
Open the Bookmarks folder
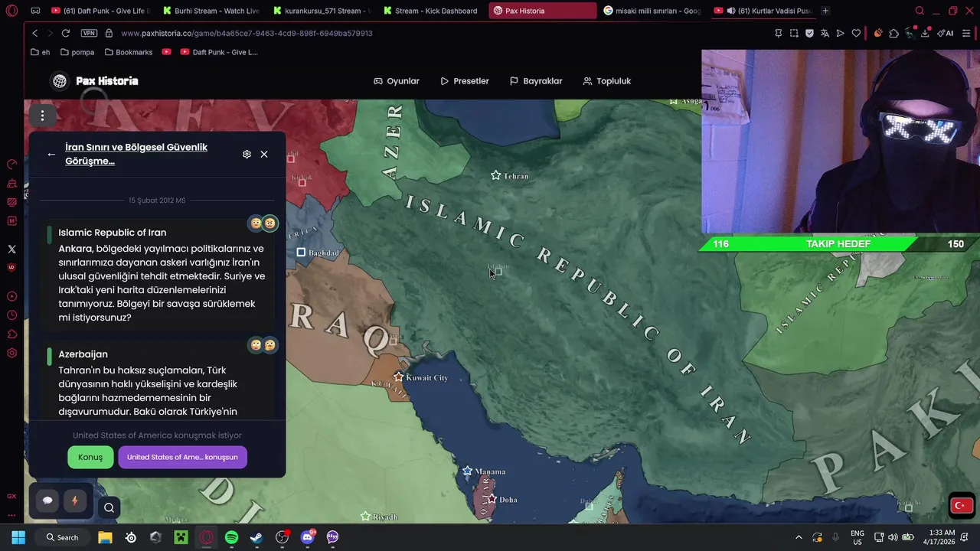129,52
